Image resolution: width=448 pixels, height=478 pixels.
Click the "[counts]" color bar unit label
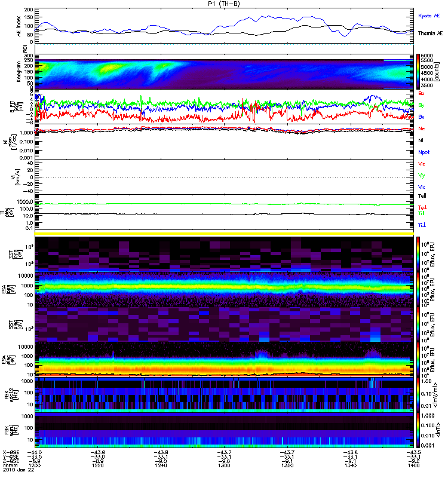(437, 72)
